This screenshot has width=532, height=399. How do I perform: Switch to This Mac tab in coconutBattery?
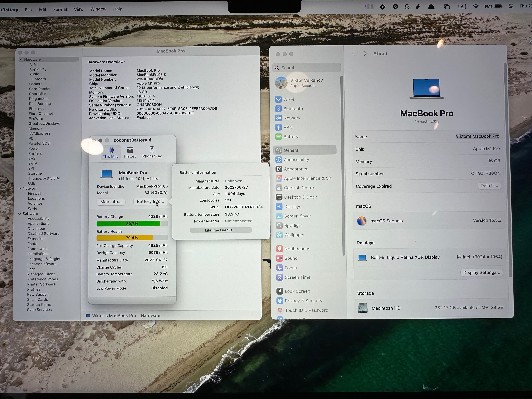click(110, 152)
